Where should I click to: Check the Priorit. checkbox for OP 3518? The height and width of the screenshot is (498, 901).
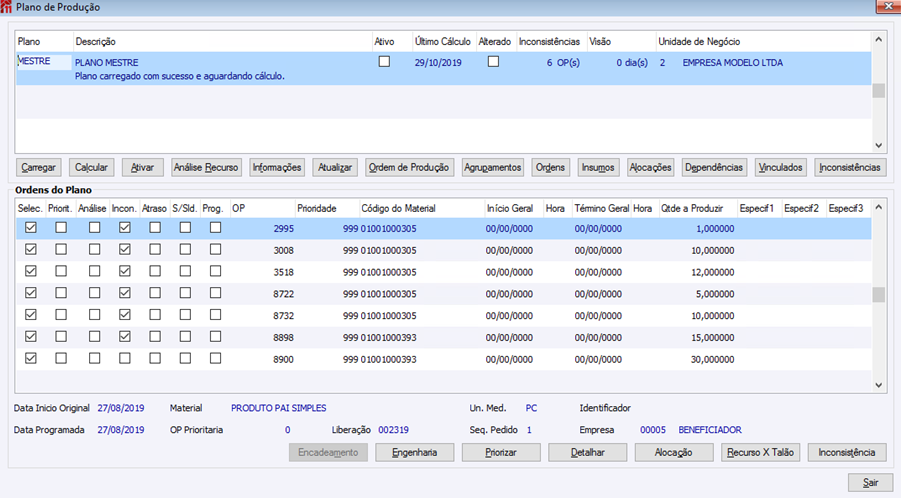click(61, 271)
